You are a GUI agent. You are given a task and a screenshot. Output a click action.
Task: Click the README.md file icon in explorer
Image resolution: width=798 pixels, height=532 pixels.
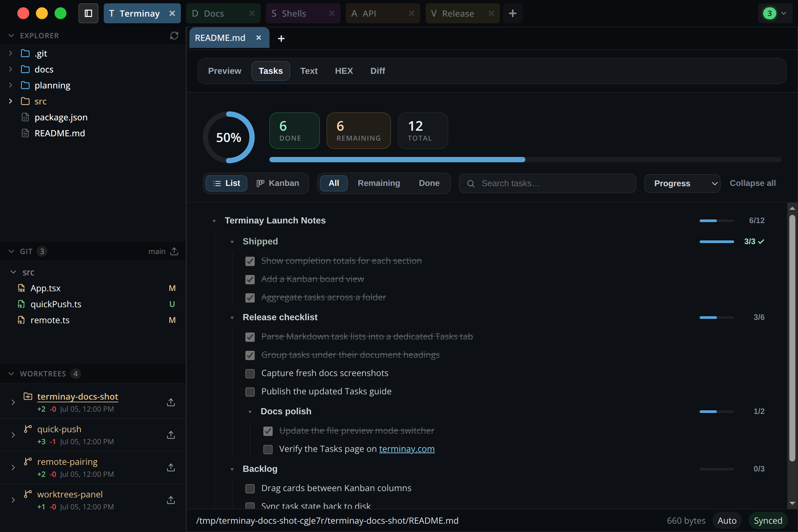pos(25,133)
